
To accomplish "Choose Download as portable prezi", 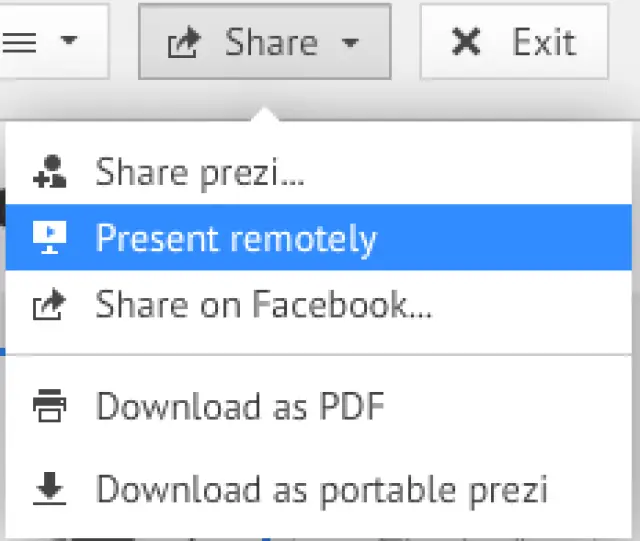I will pos(322,488).
